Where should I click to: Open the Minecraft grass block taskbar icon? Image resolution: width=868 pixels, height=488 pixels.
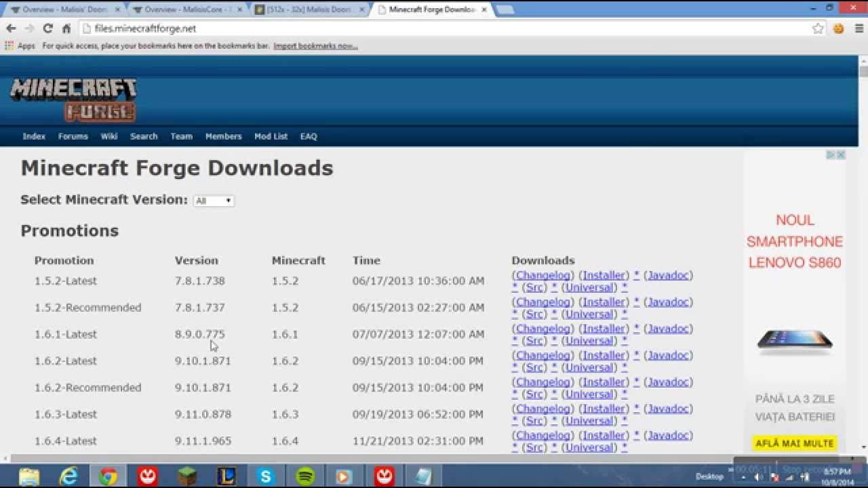[187, 476]
